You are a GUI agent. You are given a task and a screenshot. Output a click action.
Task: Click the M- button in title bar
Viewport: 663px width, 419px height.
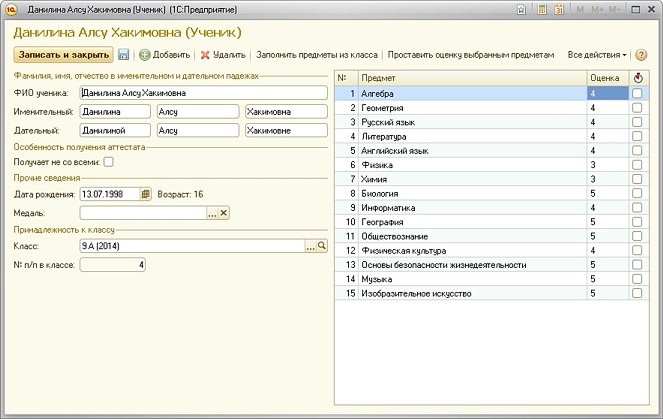(614, 10)
